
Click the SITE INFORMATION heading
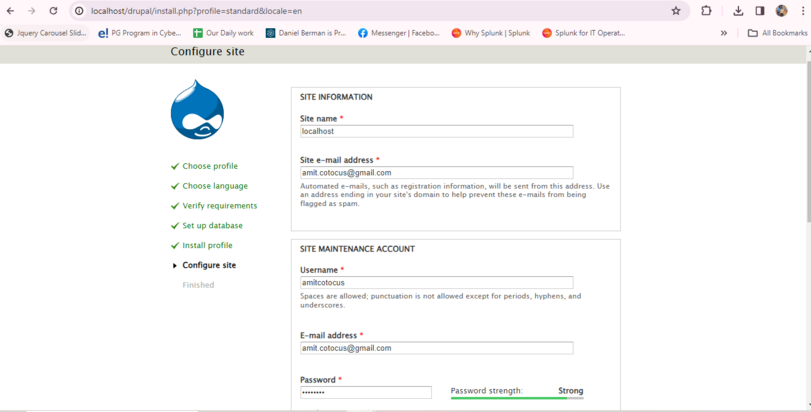click(x=336, y=97)
